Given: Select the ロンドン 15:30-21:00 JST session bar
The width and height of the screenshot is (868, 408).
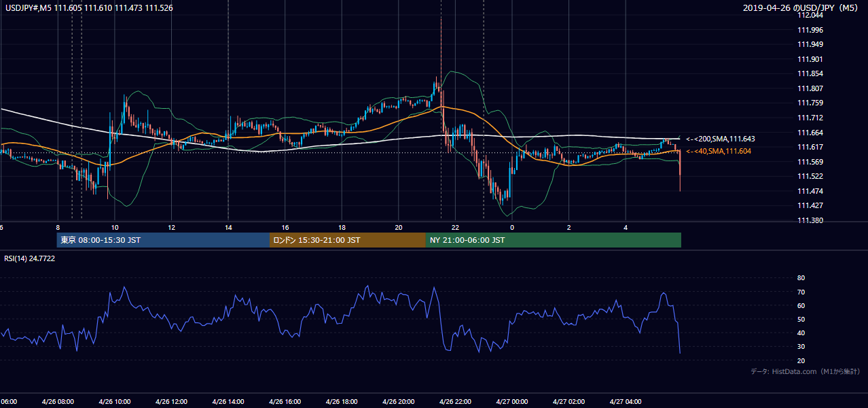Looking at the screenshot, I should (x=348, y=240).
